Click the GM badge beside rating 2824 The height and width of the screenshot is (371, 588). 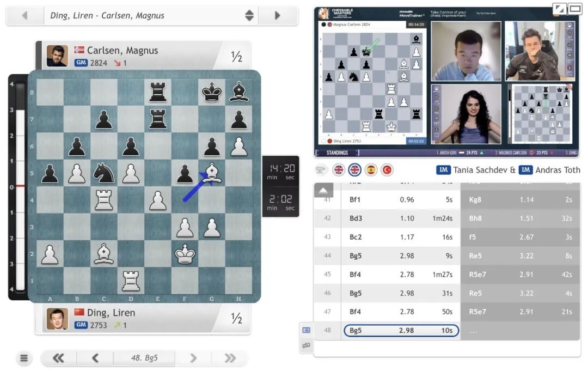[81, 63]
